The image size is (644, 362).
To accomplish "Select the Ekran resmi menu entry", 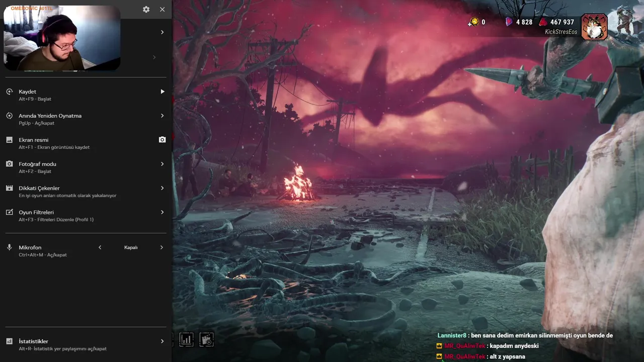I will [x=86, y=143].
